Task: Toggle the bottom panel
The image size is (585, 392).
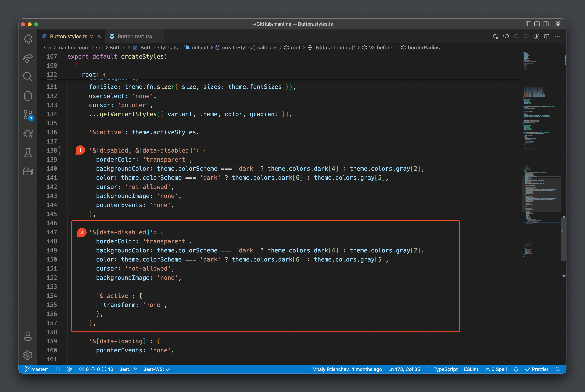Action: (537, 24)
